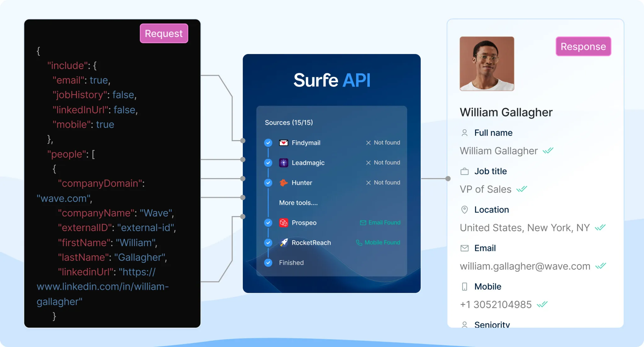The height and width of the screenshot is (347, 644).
Task: Click the Hunter blue check circle
Action: point(268,183)
